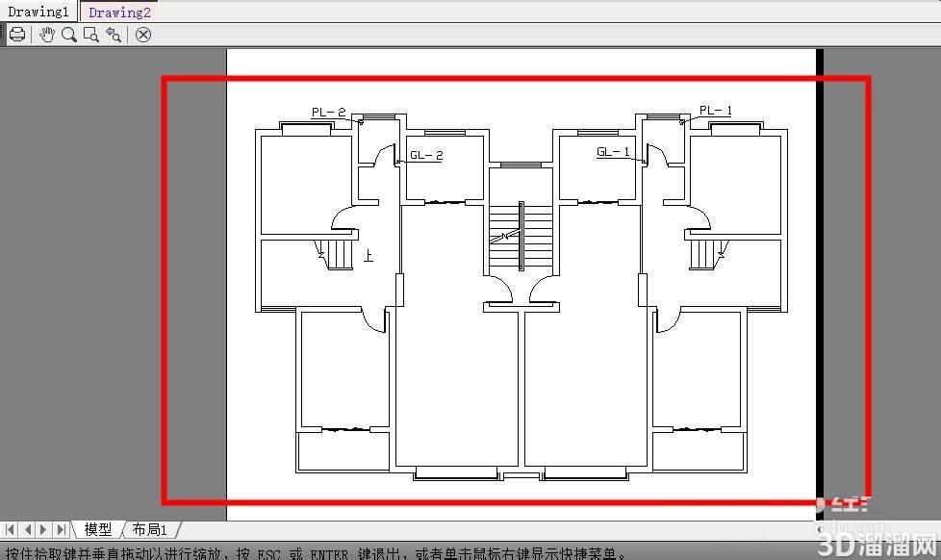Viewport: 941px width, 560px height.
Task: Click the GL-2 label in drawing
Action: [x=426, y=156]
